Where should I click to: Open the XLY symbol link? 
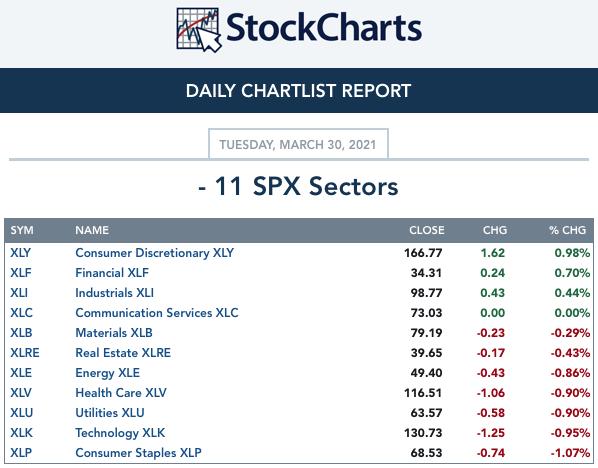click(21, 253)
